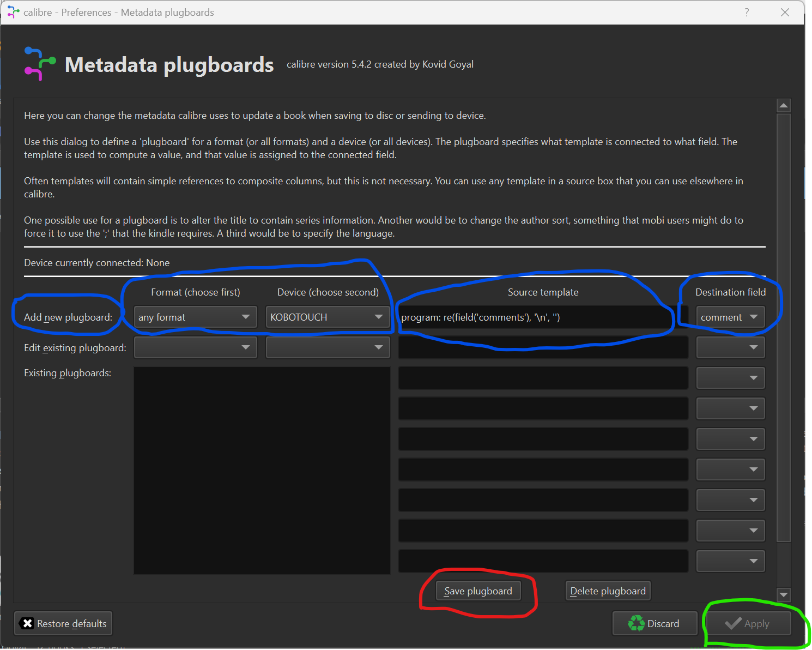Discard changes with the Discard button
The height and width of the screenshot is (650, 812).
[655, 623]
